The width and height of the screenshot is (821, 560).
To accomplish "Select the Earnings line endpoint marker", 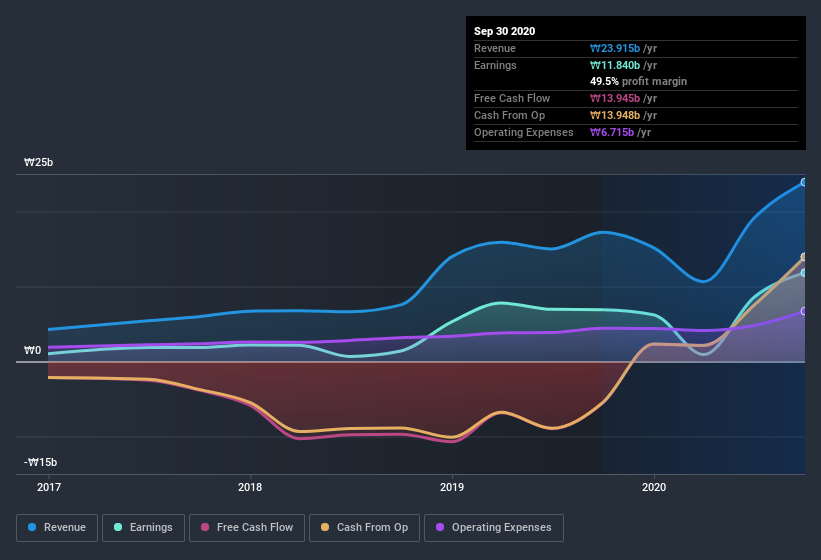I will (x=804, y=272).
